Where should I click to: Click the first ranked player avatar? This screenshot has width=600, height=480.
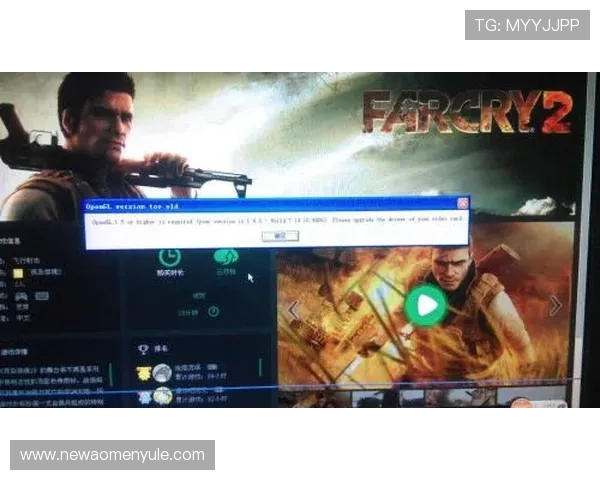click(161, 373)
